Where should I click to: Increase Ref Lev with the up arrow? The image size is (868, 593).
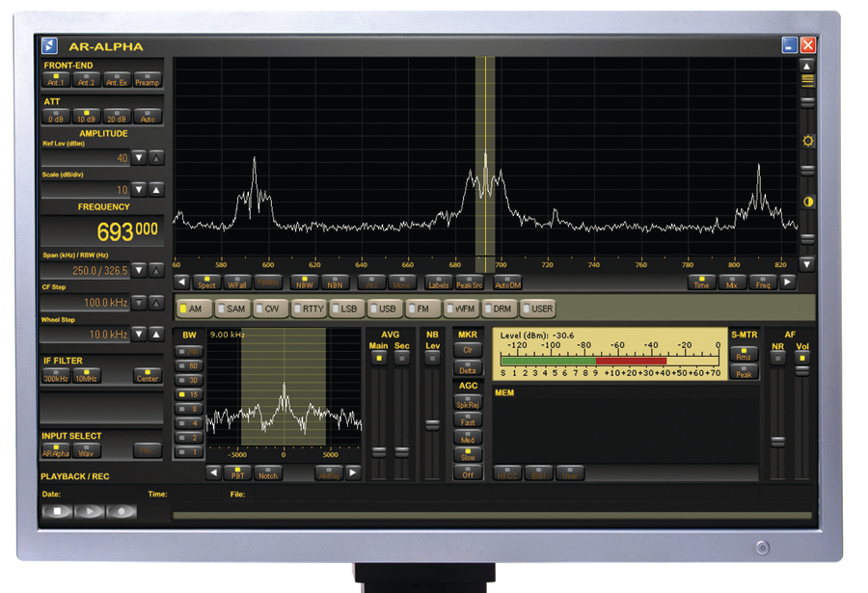coord(158,157)
